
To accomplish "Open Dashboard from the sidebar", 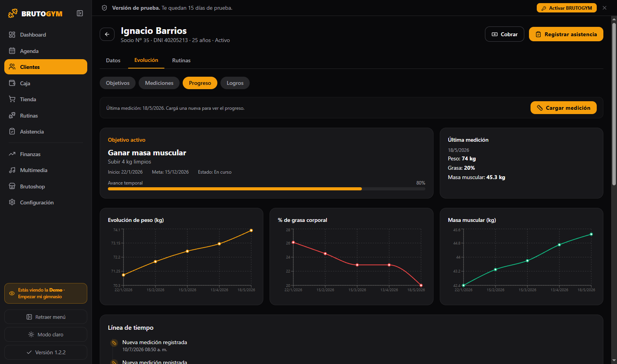I will (x=46, y=35).
